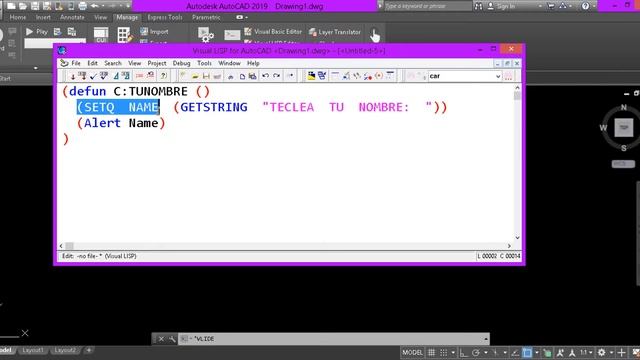Image resolution: width=640 pixels, height=360 pixels.
Task: Click the Print icon in quick access toolbar
Action: (82, 6)
